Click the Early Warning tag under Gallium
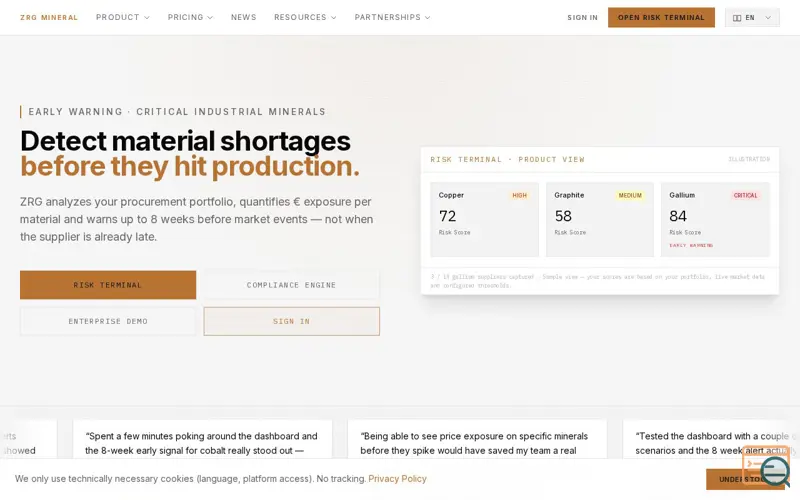Viewport: 800px width, 500px height. click(x=691, y=245)
